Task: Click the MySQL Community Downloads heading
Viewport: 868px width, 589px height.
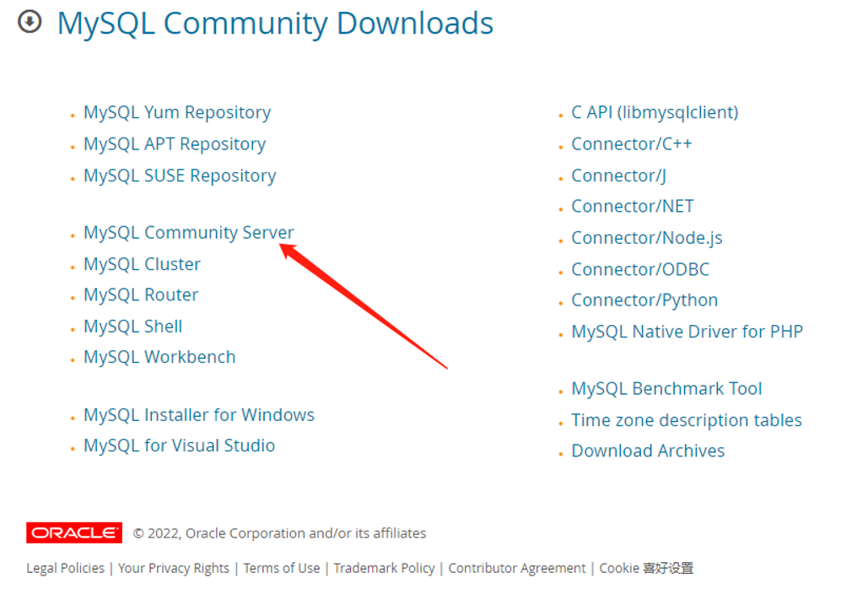Action: click(275, 24)
